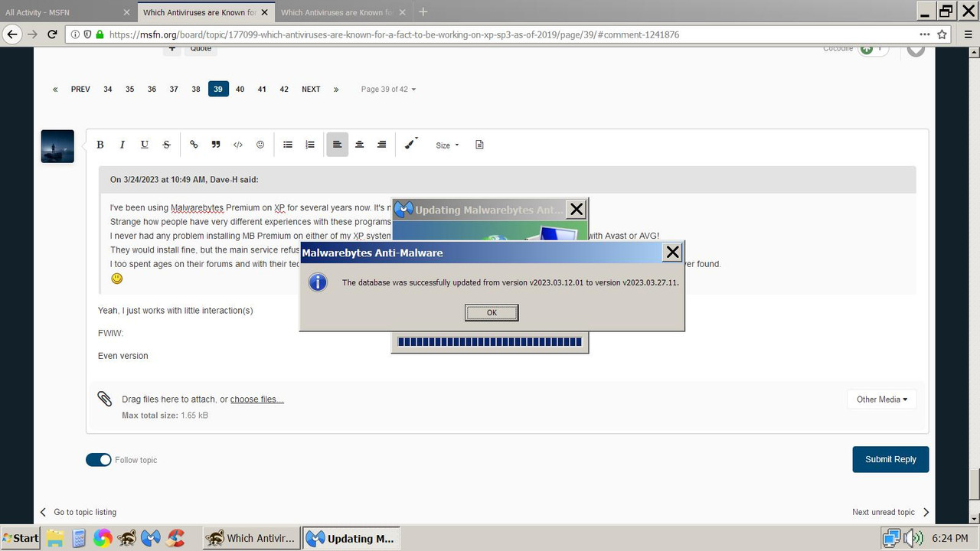Insert a link via the editor toolbar

[194, 145]
